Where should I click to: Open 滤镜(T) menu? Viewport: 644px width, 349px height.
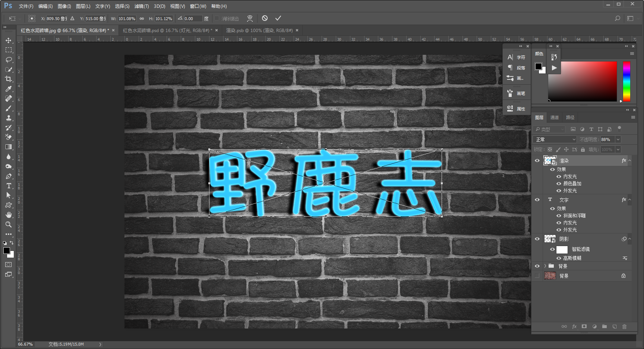point(142,6)
